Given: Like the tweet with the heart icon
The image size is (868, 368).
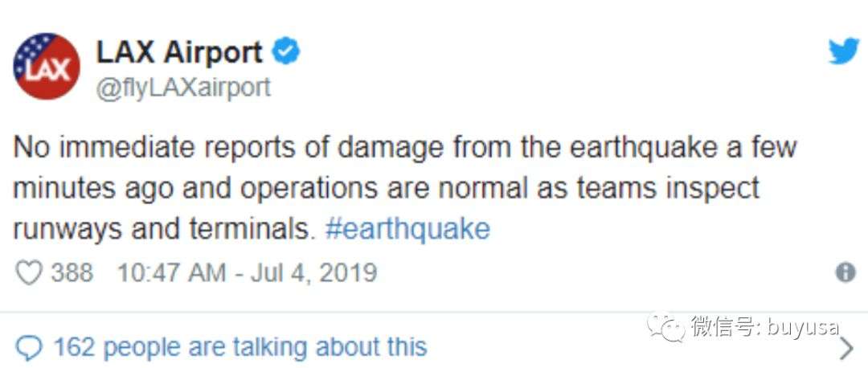Looking at the screenshot, I should click(28, 273).
